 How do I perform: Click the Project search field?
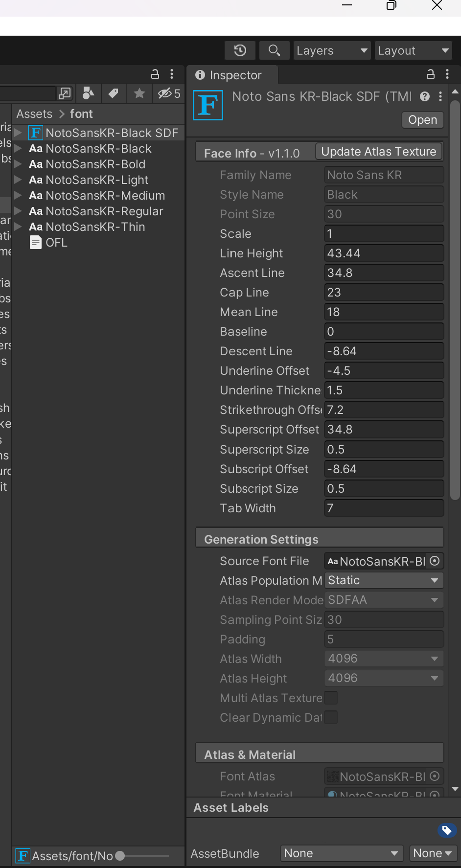(28, 93)
